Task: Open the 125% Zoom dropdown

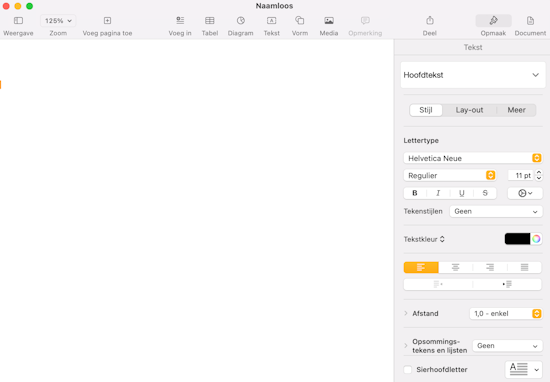Action: pos(58,21)
